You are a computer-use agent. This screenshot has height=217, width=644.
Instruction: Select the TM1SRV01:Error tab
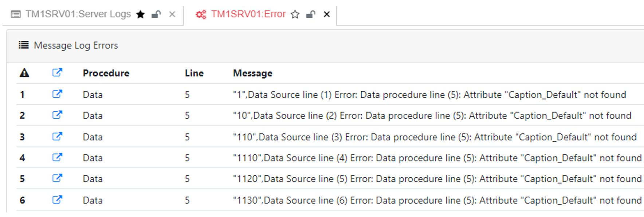(x=248, y=14)
